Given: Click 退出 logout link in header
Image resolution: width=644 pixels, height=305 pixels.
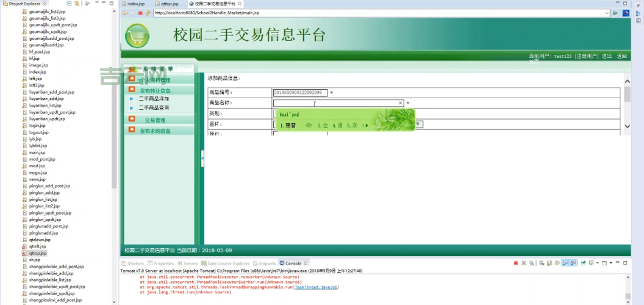Looking at the screenshot, I should point(607,56).
